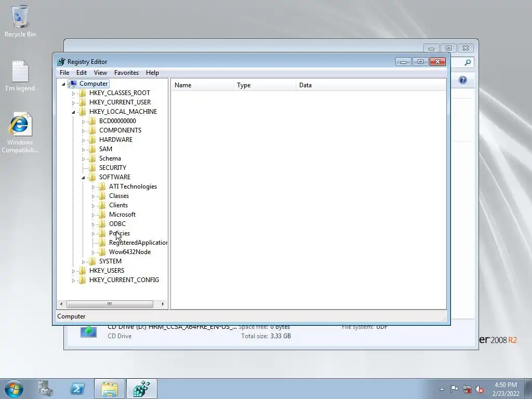
Task: Select the I'm legend text file icon
Action: click(x=20, y=71)
